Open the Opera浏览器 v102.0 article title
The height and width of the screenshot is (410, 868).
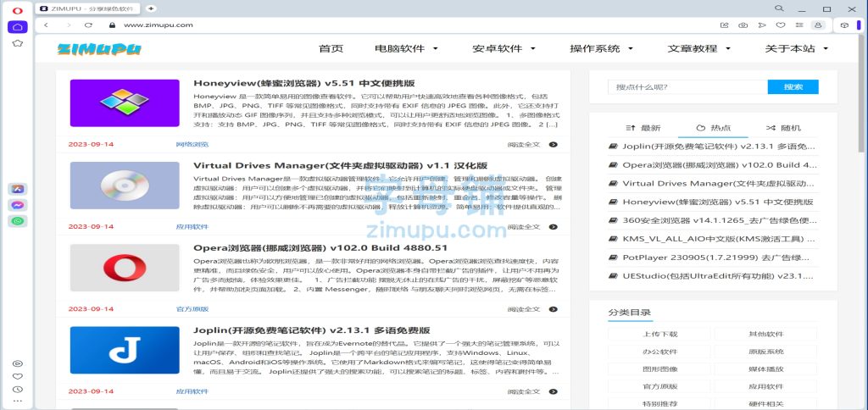point(320,248)
